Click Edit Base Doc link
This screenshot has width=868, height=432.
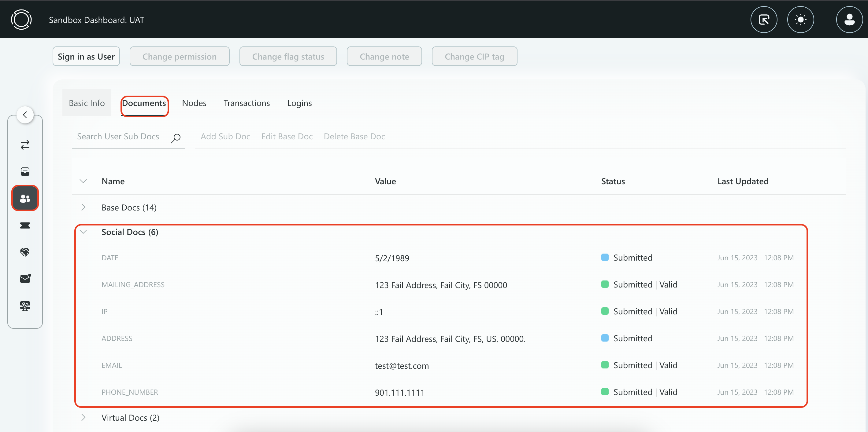click(287, 136)
